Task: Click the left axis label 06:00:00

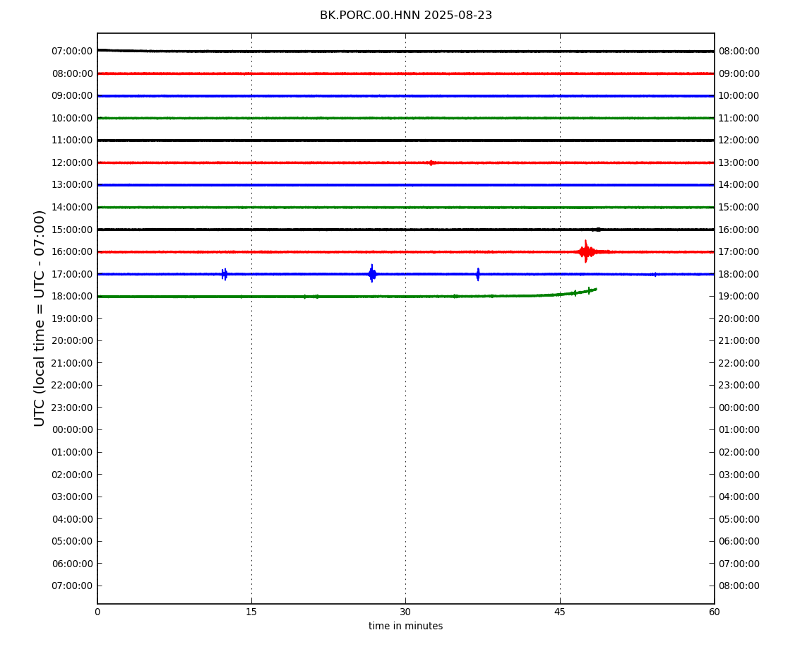Action: coord(72,564)
